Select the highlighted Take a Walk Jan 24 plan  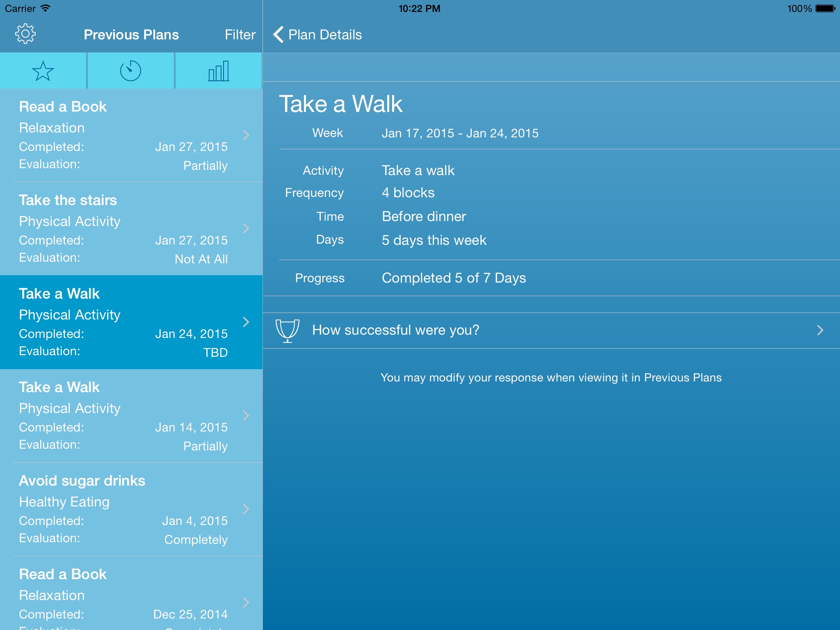[123, 322]
